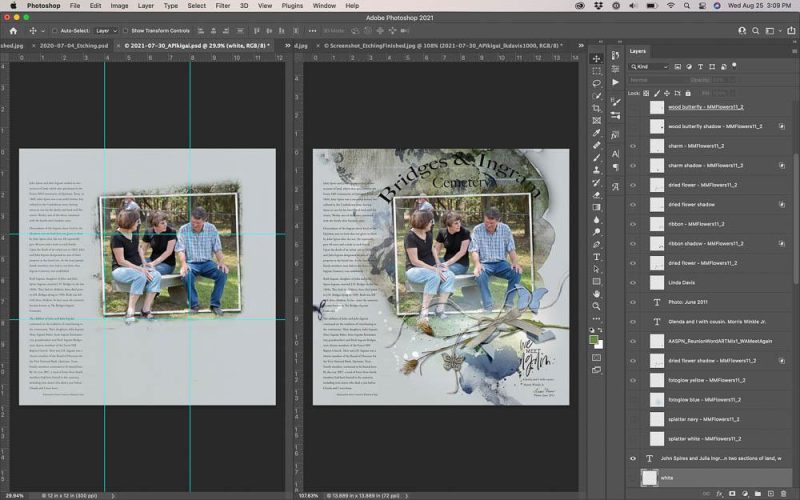Screen dimensions: 800x500
Task: Select the Blur tool
Action: (x=596, y=219)
